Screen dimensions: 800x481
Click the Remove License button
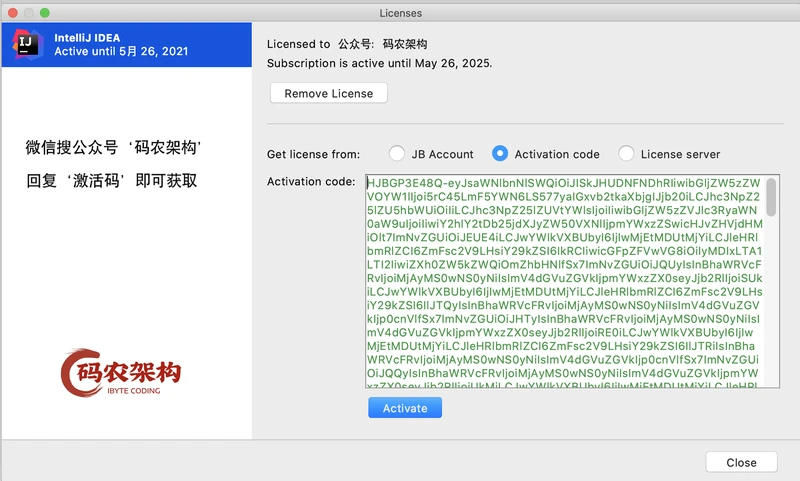click(x=328, y=93)
